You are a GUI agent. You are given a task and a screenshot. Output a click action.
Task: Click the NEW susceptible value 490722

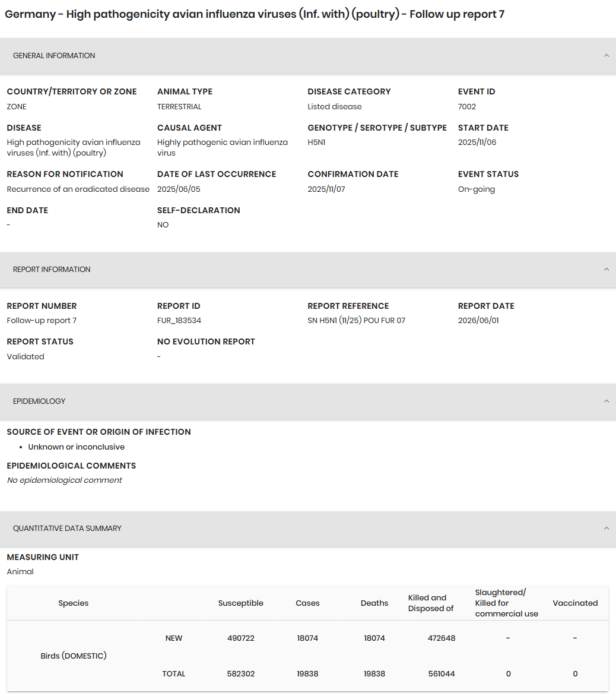coord(240,638)
